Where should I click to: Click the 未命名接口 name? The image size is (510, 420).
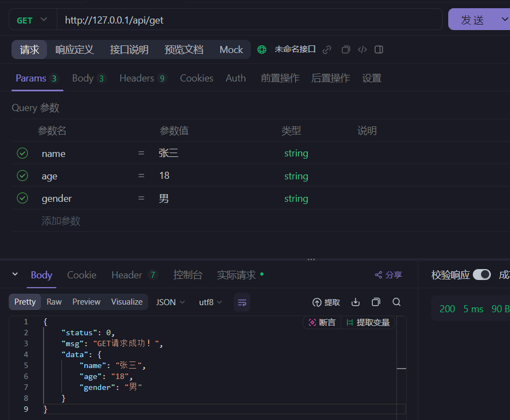pyautogui.click(x=295, y=49)
